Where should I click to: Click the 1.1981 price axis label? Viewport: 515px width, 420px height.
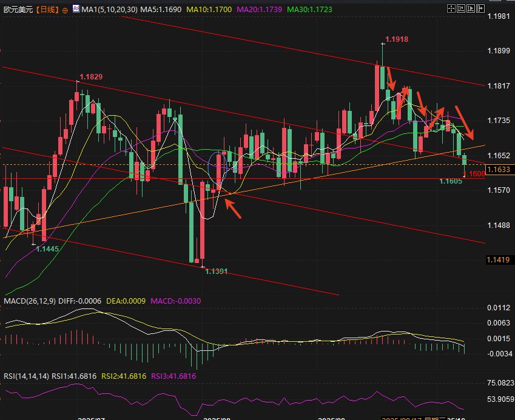(499, 16)
